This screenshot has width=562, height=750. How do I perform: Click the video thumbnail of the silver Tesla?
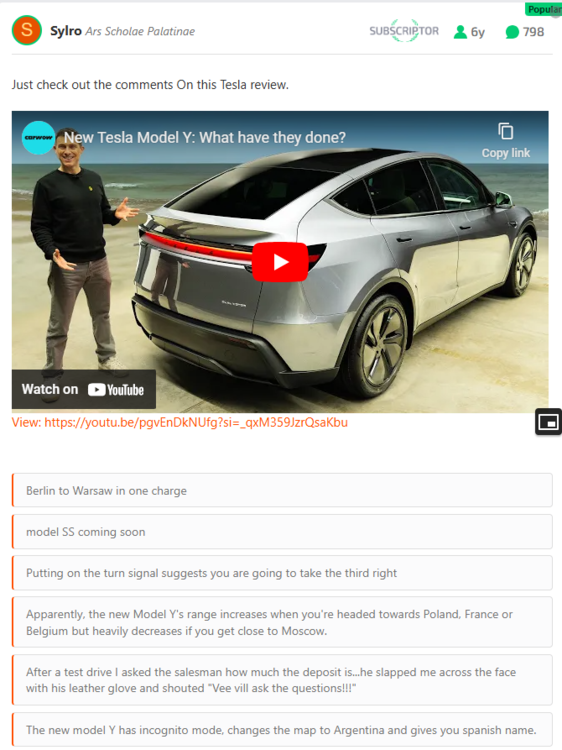pos(280,262)
